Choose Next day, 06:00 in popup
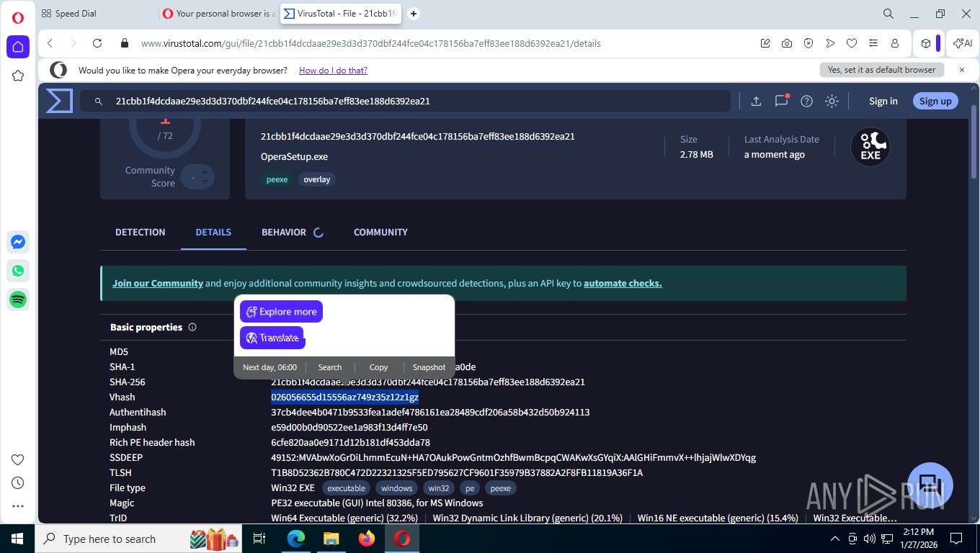This screenshot has height=553, width=980. (269, 367)
